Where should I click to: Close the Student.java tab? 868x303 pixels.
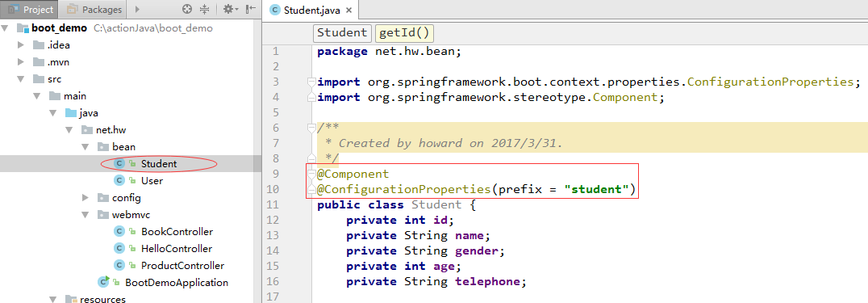[348, 11]
